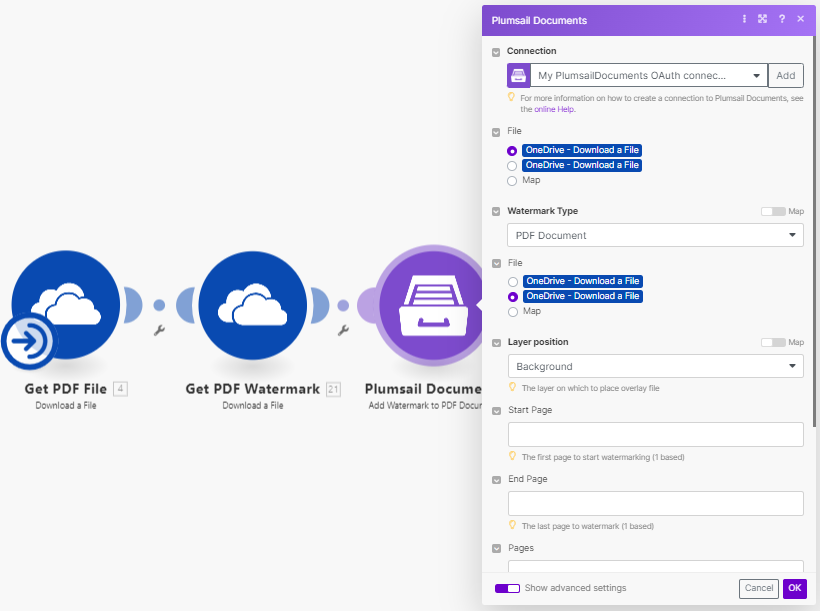Viewport: 820px width, 611px height.
Task: Collapse the Start Page field
Action: 497,411
